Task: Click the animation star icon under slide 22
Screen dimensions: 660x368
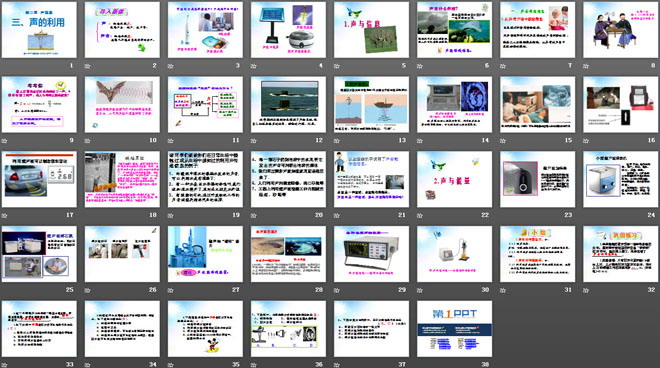Action: pos(420,215)
